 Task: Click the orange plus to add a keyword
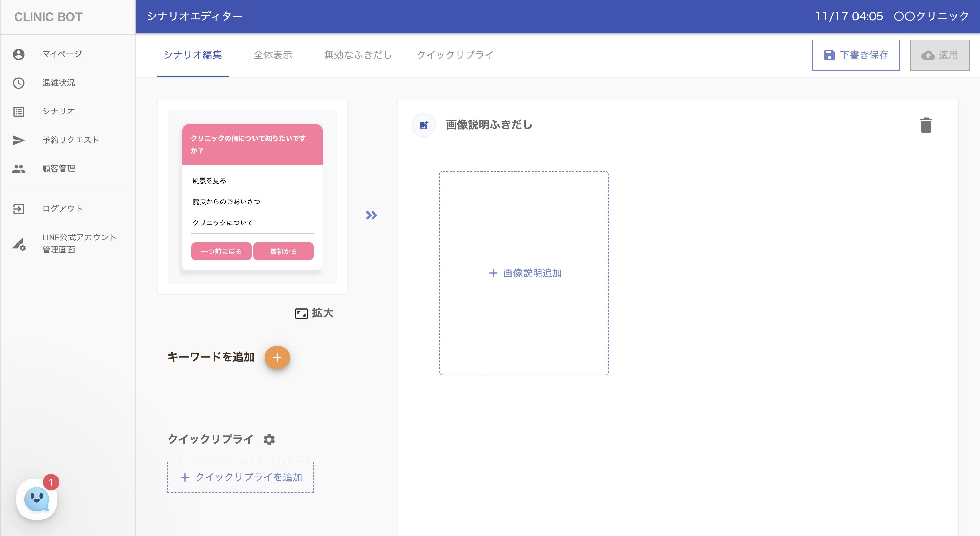point(277,358)
